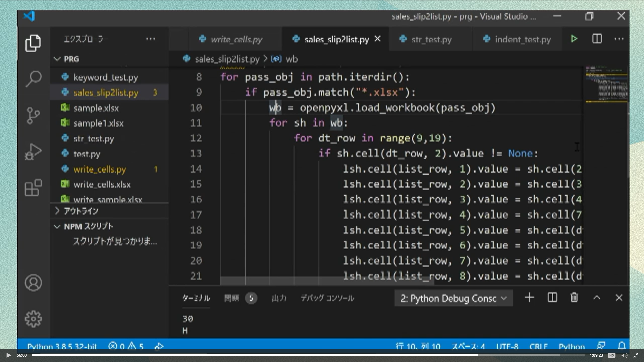
Task: Click the line and column status indicator
Action: point(418,346)
